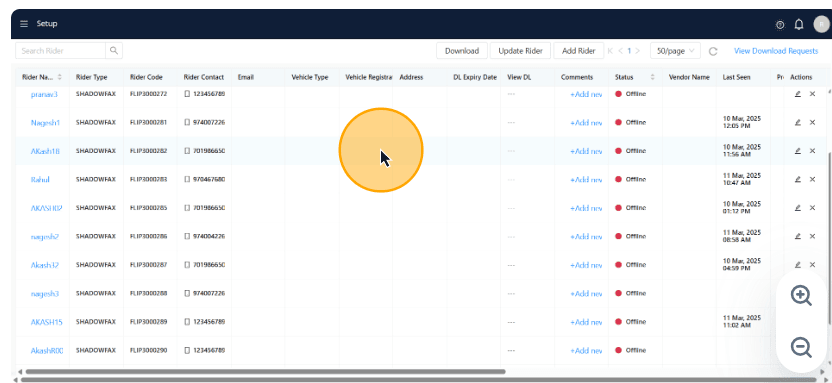Open the 50/page page size dropdown
Image resolution: width=832 pixels, height=383 pixels.
coord(675,51)
